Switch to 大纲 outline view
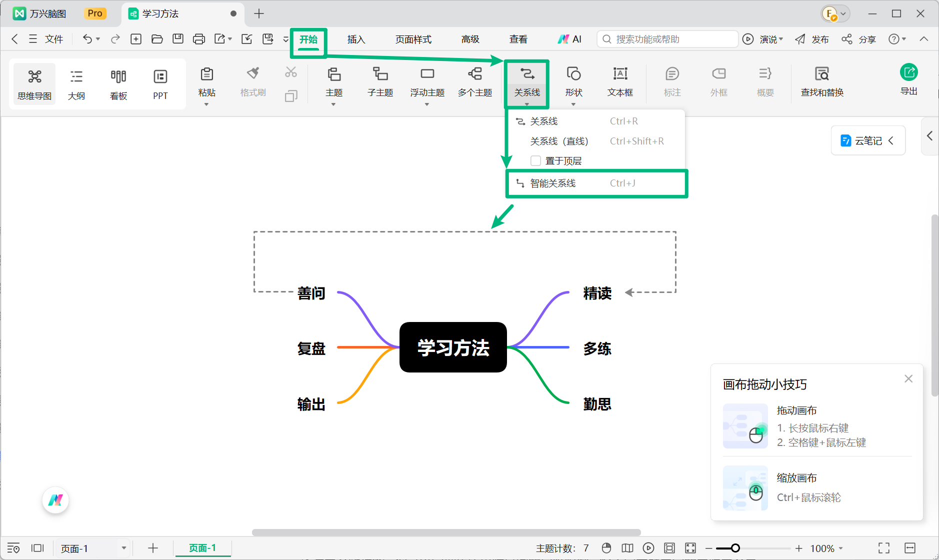The height and width of the screenshot is (560, 939). point(76,84)
